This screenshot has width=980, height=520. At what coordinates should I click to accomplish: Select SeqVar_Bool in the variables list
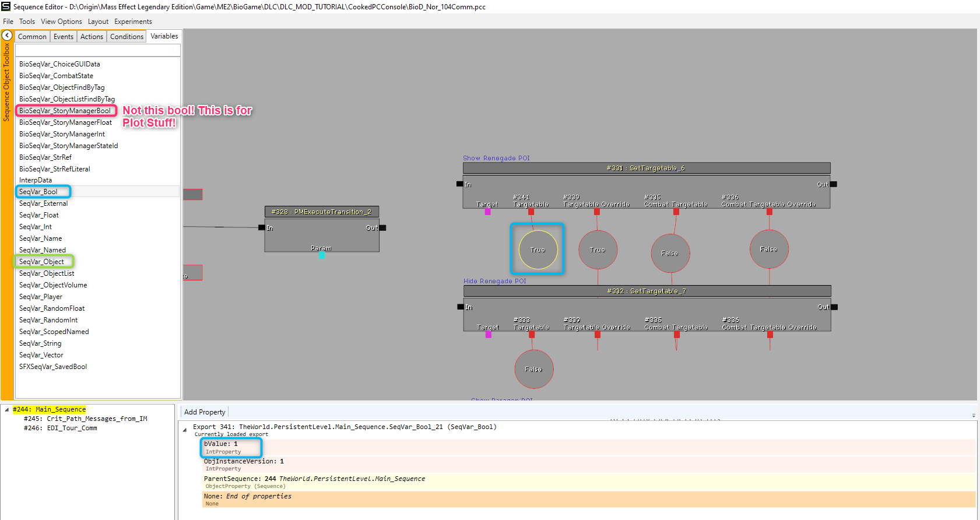(x=38, y=192)
